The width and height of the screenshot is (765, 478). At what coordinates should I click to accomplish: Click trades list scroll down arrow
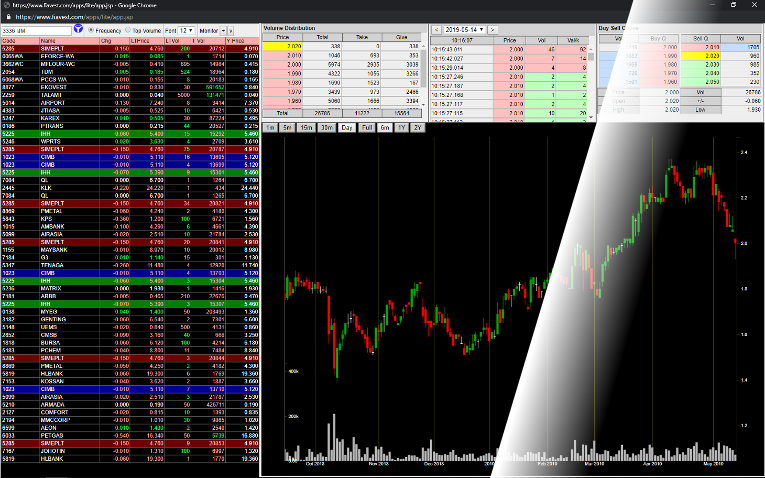(591, 117)
